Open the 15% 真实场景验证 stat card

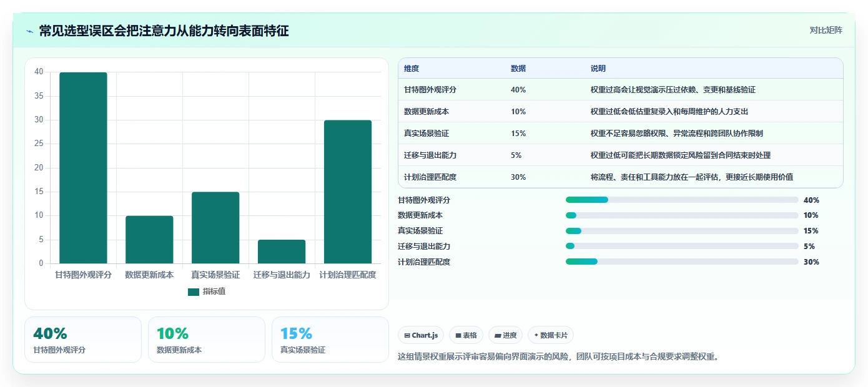[x=330, y=340]
